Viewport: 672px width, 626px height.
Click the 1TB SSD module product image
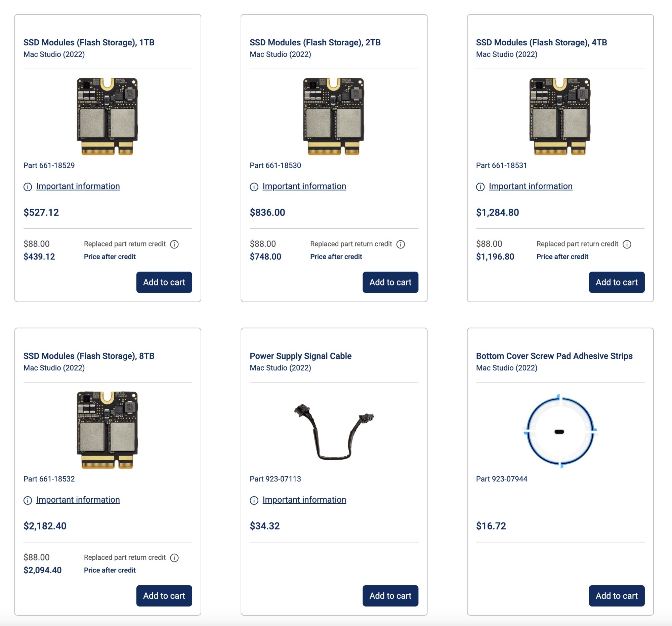click(x=107, y=116)
